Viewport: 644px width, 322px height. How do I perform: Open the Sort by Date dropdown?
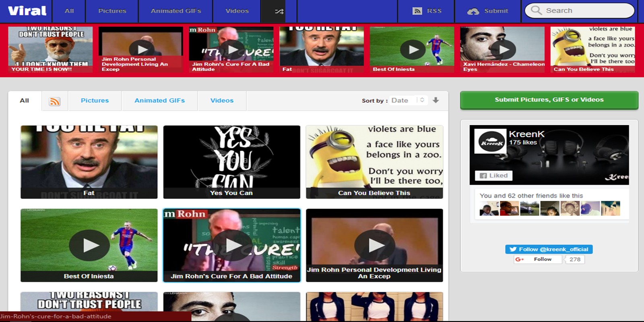coord(408,100)
